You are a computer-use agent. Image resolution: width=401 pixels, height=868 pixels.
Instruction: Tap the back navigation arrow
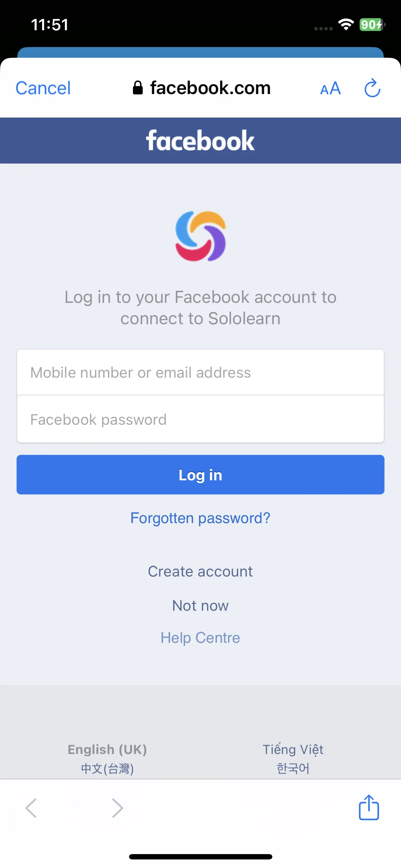pos(31,808)
